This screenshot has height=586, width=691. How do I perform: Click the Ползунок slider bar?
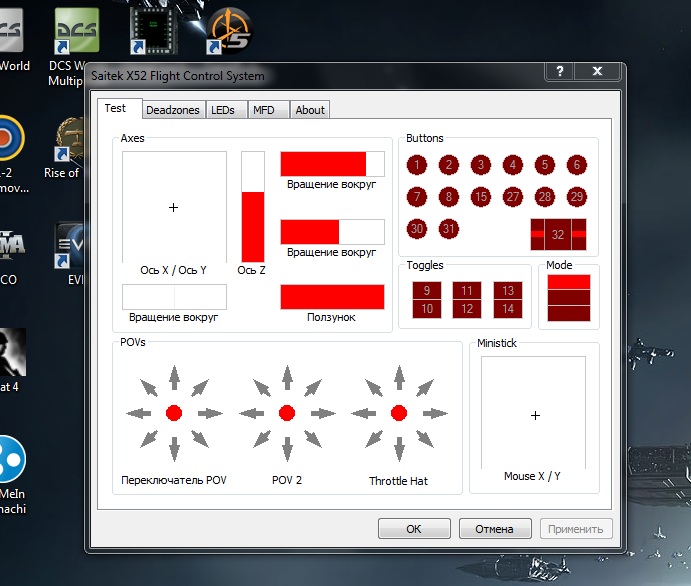point(332,297)
